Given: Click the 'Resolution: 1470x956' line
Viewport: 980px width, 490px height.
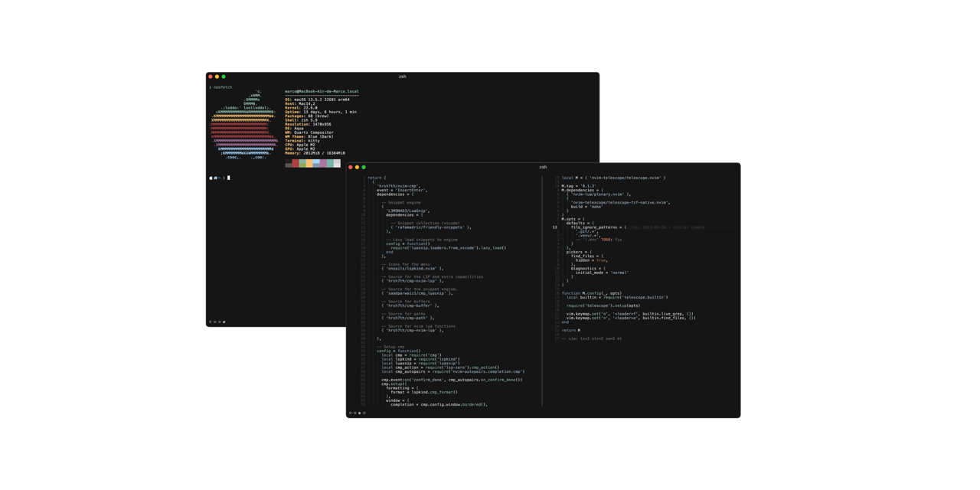Looking at the screenshot, I should tap(308, 124).
